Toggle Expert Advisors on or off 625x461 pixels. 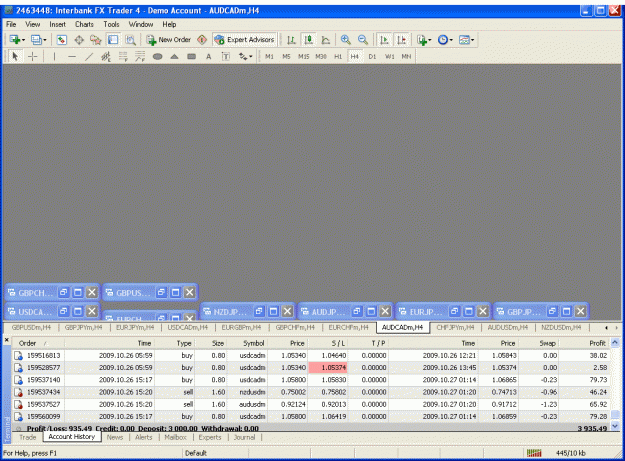click(244, 40)
